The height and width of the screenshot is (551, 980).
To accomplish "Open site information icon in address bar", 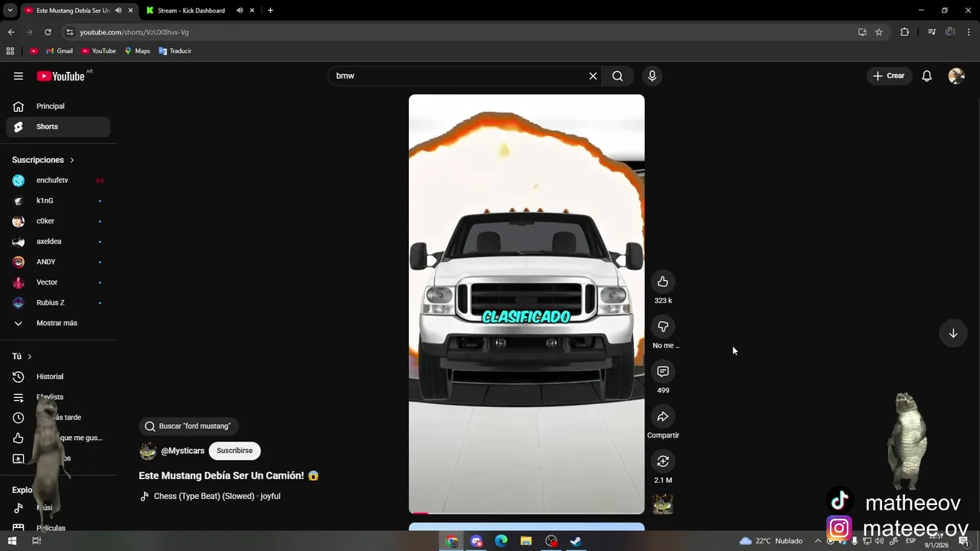I will [x=70, y=32].
